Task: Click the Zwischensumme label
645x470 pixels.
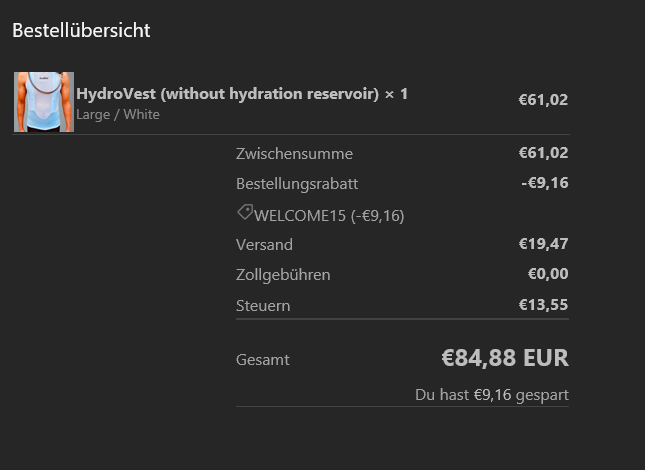Action: (294, 154)
